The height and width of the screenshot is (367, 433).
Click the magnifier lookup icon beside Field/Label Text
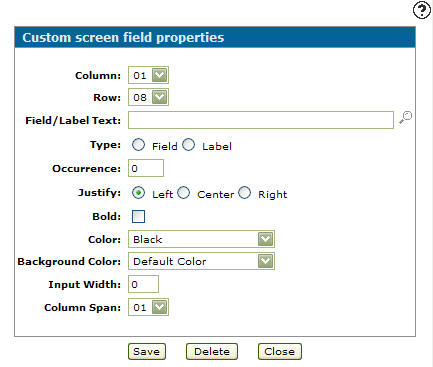point(405,118)
